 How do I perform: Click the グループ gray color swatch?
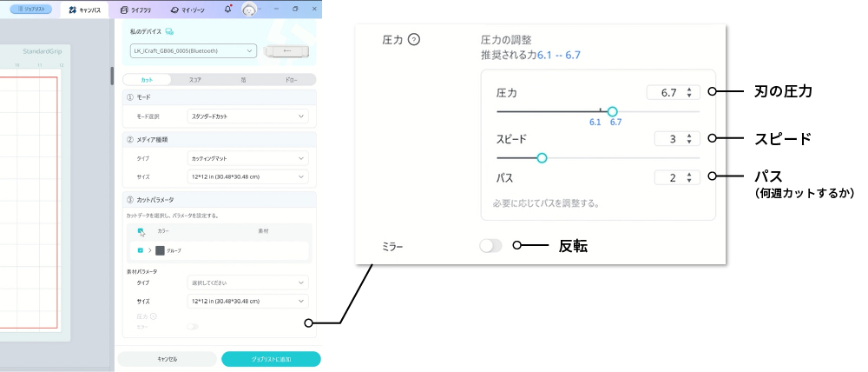coord(160,250)
